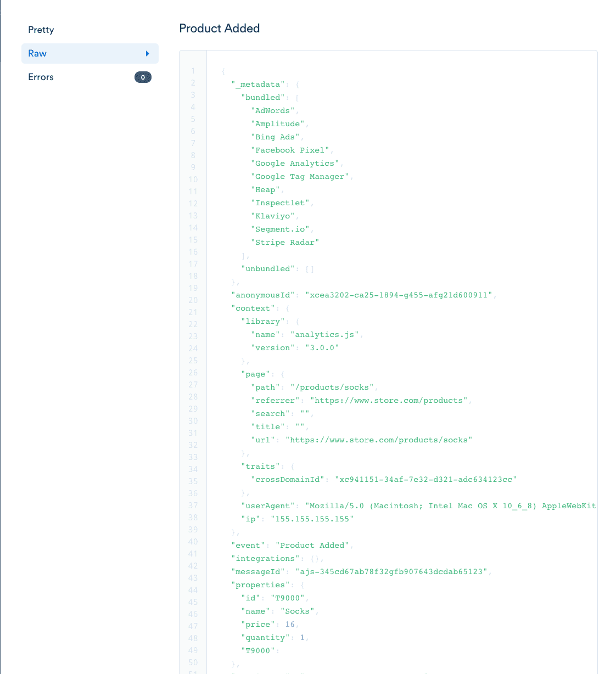Click the crossDomainId value under traits
This screenshot has width=616, height=674.
[425, 479]
